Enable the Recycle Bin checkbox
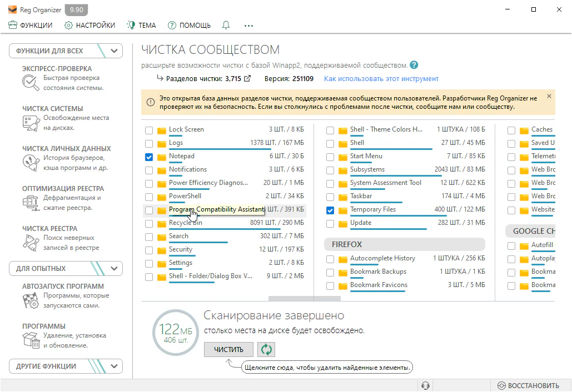Viewport: 572px width, 392px height. (x=149, y=224)
